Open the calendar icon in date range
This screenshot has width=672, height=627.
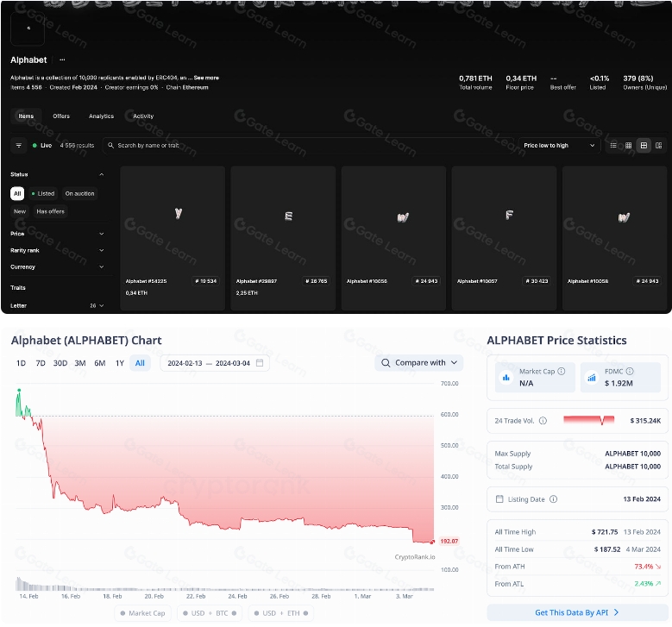(x=260, y=363)
